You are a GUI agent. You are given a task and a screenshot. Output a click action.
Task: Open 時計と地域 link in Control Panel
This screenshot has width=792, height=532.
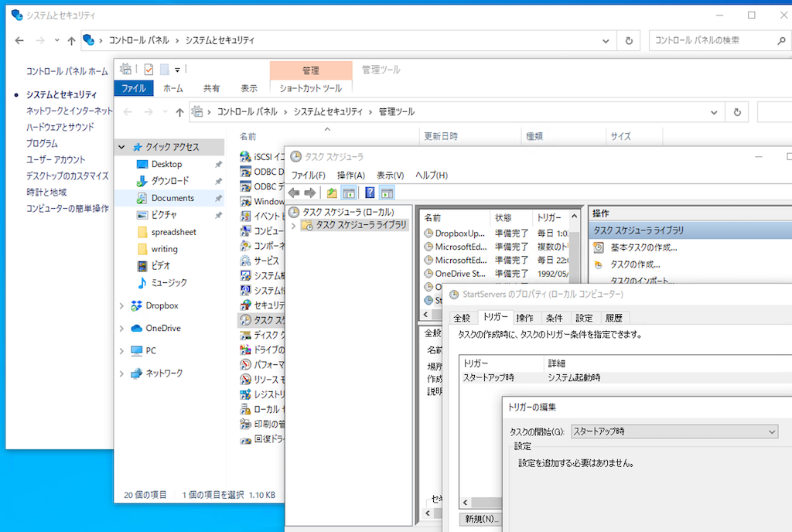tap(46, 193)
